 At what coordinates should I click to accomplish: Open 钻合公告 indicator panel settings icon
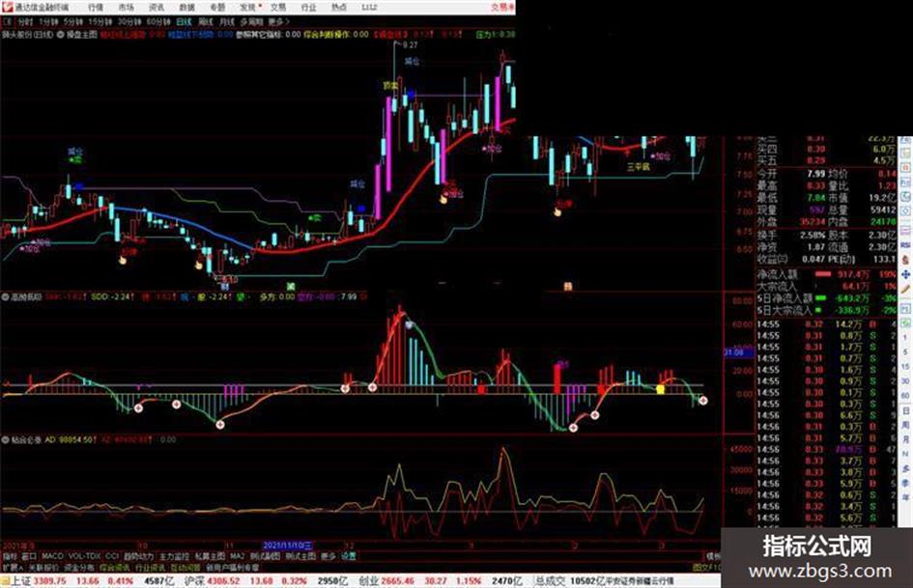[x=6, y=440]
